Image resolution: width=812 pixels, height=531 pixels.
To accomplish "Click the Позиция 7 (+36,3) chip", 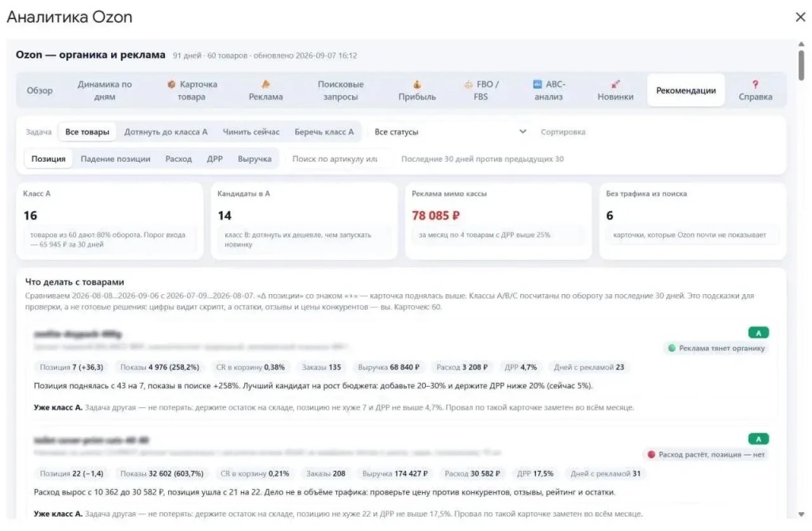I will pyautogui.click(x=71, y=368).
